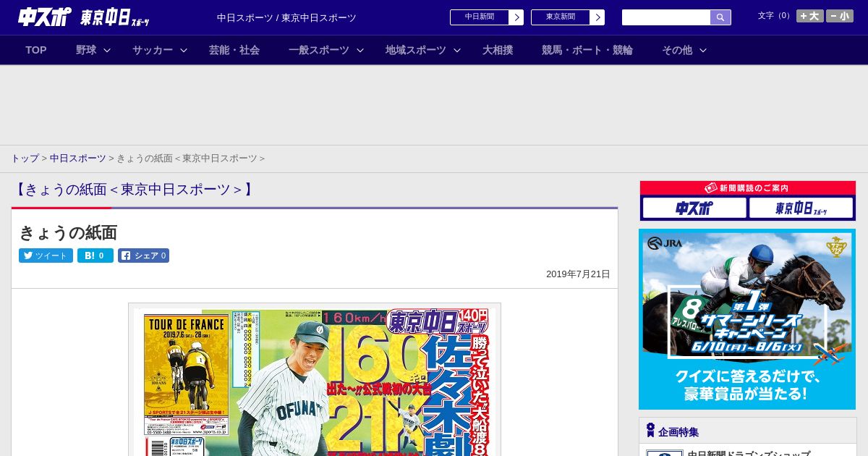Open サッカー navigation menu item
The width and height of the screenshot is (868, 456).
click(153, 50)
